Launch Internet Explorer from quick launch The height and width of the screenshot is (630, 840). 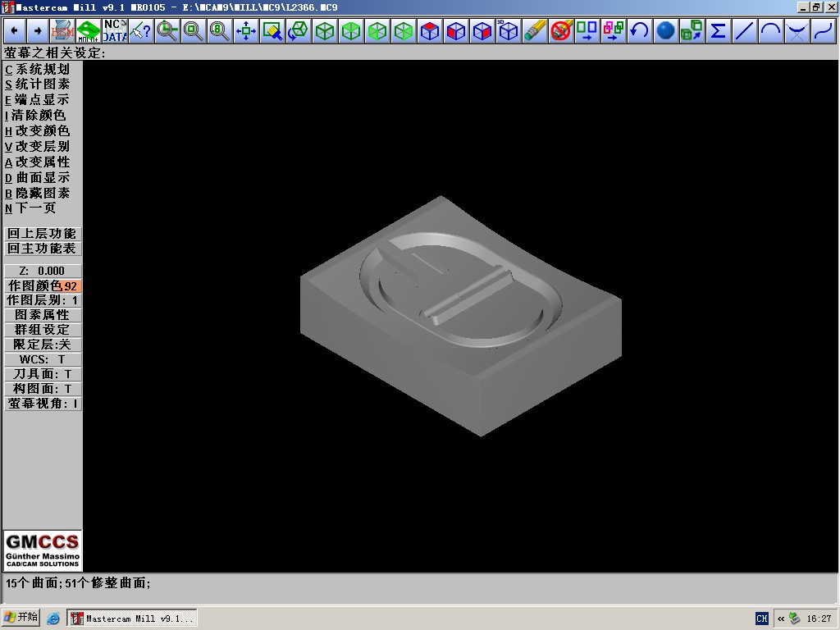(53, 619)
